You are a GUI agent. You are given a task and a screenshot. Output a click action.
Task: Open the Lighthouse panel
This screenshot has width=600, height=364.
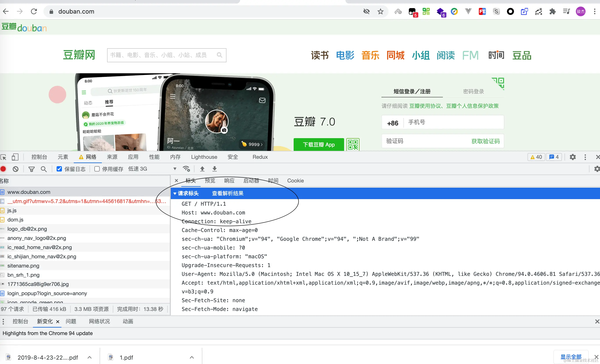[x=204, y=157]
